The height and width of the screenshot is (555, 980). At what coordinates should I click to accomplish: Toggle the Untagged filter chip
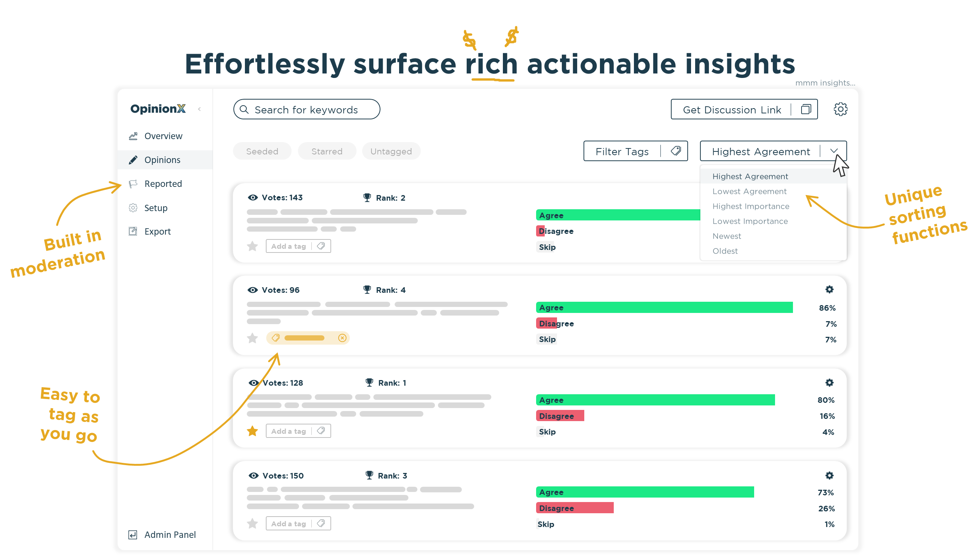(x=391, y=151)
